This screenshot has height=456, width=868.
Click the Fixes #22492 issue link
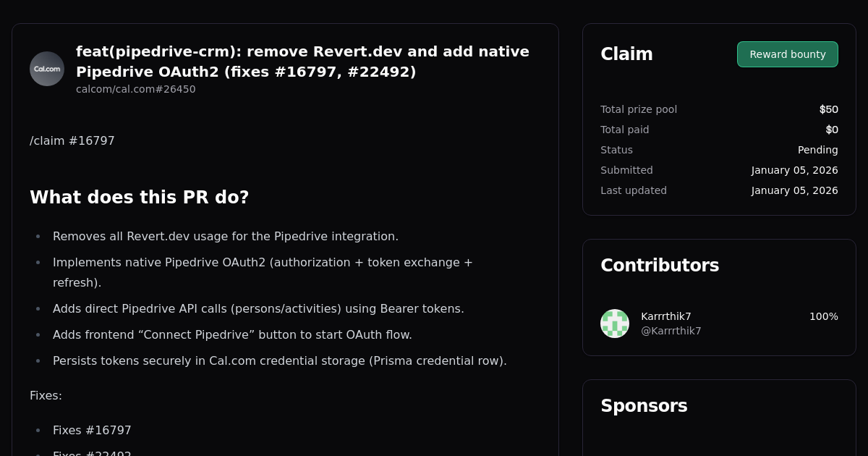92,453
